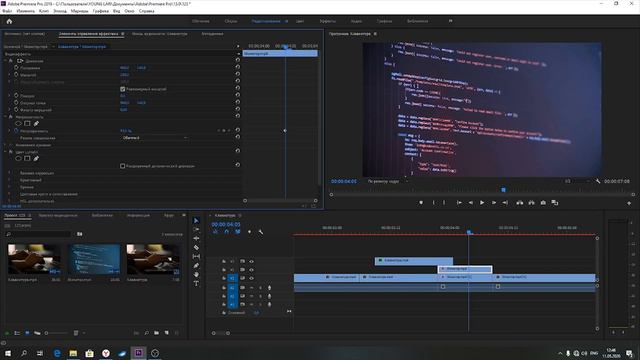
Task: Toggle uniform scale checkbox
Action: 122,89
